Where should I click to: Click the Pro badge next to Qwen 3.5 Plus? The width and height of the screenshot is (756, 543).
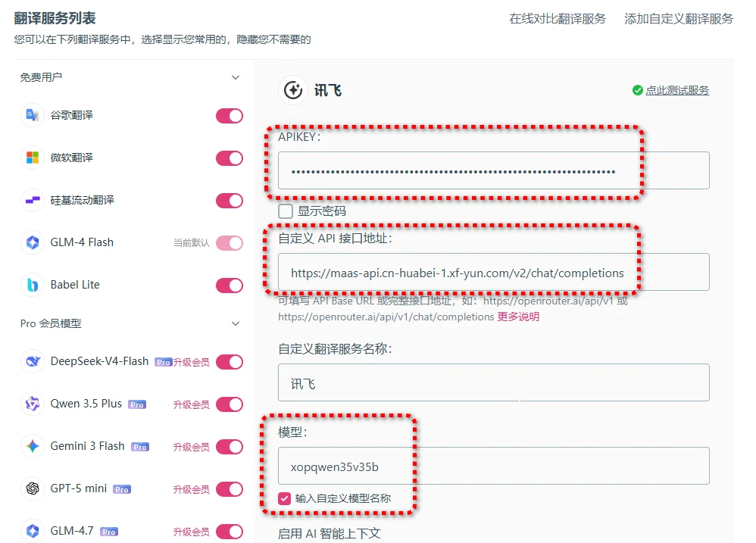[137, 404]
